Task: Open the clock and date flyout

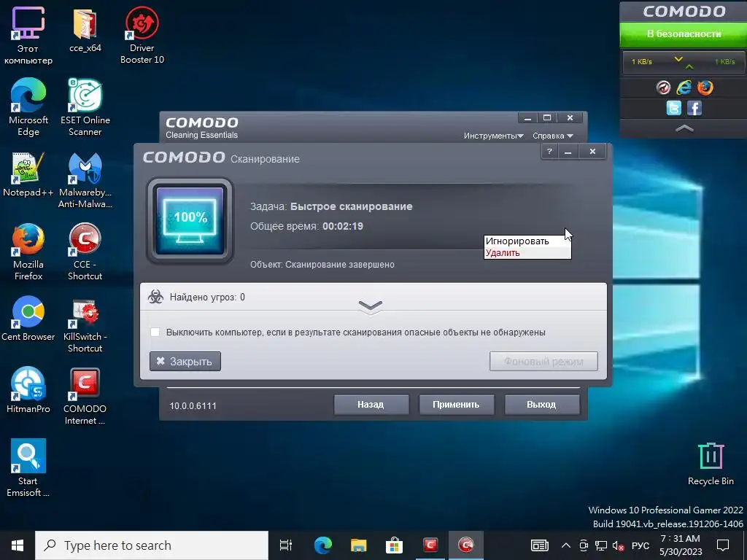Action: (681, 545)
